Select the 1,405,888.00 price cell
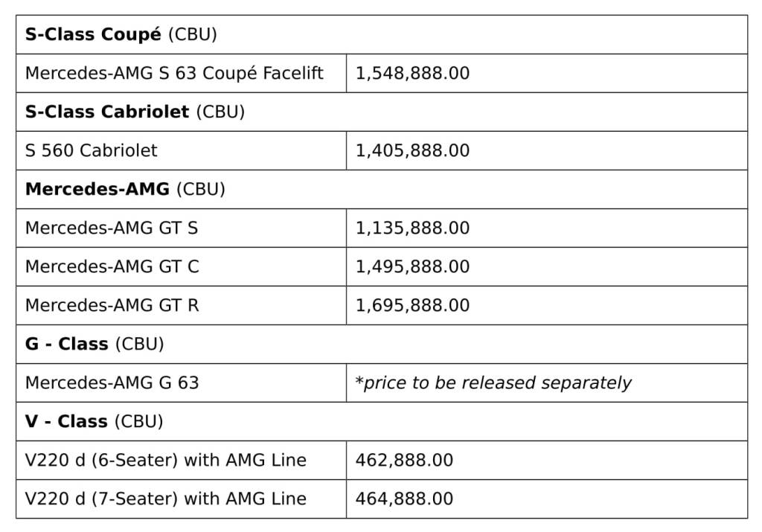 point(412,150)
